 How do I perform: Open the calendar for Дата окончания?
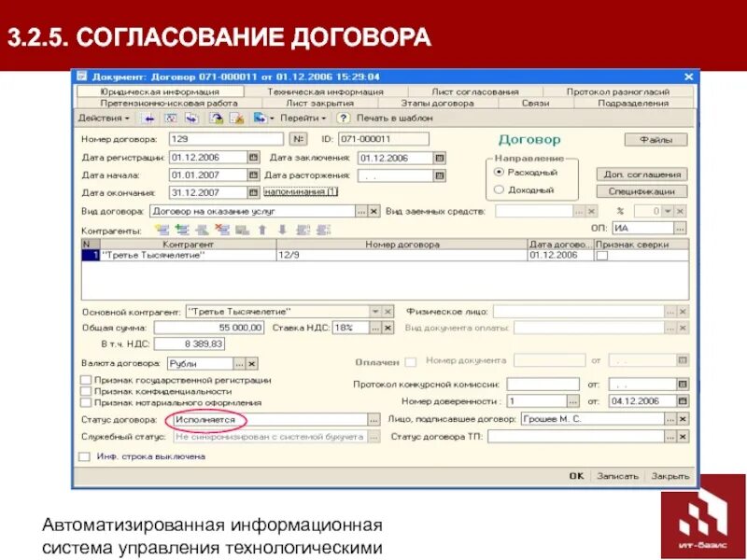254,192
